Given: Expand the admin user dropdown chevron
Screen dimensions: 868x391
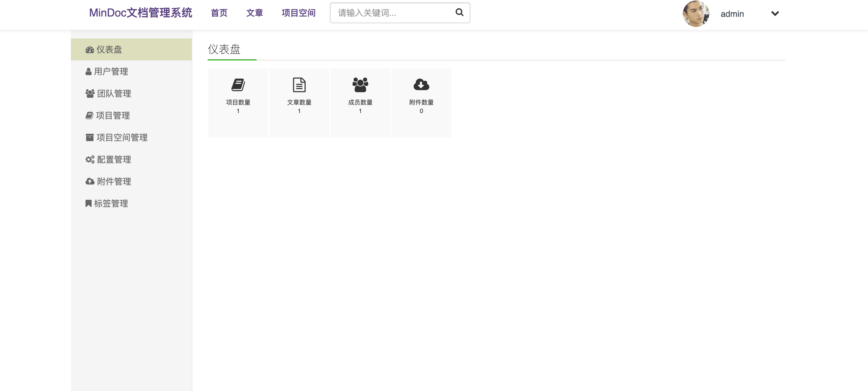Looking at the screenshot, I should click(775, 13).
